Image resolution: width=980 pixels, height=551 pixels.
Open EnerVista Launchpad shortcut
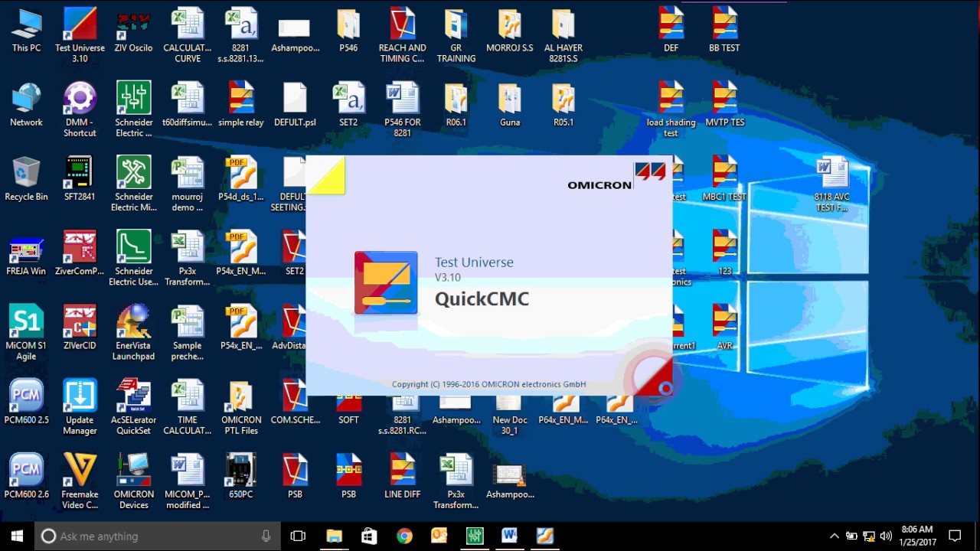tap(133, 332)
